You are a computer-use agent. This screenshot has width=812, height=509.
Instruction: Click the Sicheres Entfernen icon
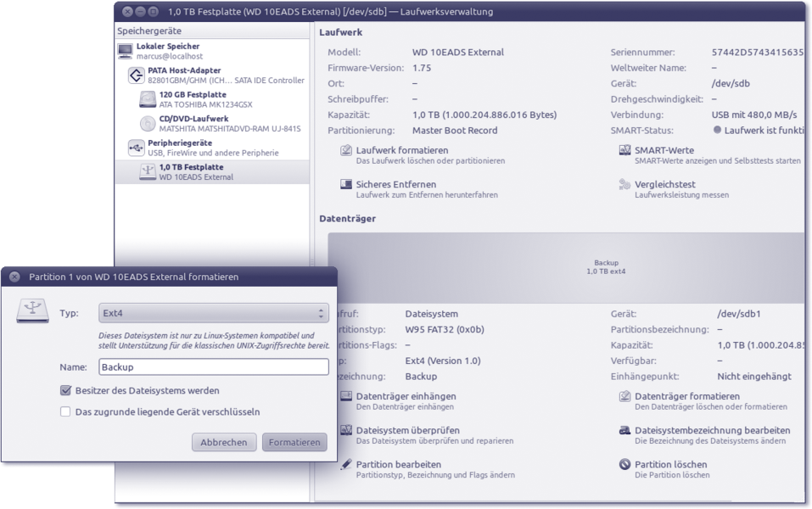click(x=346, y=184)
